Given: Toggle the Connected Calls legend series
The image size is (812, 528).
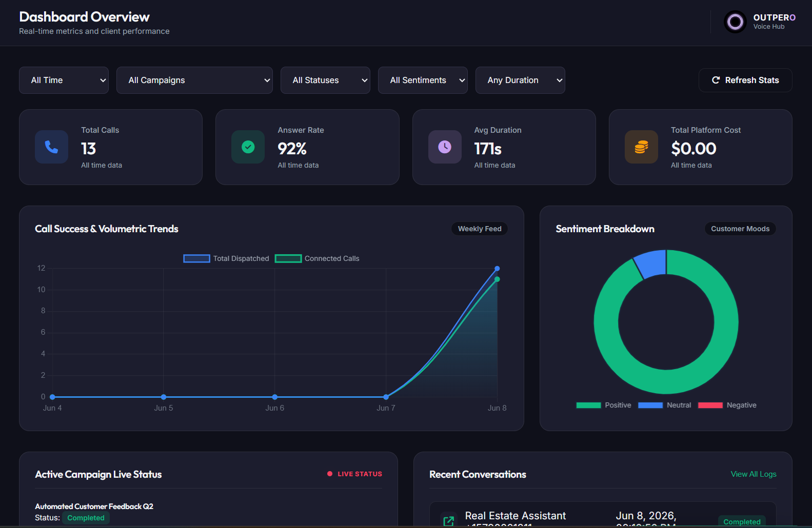Looking at the screenshot, I should 317,258.
